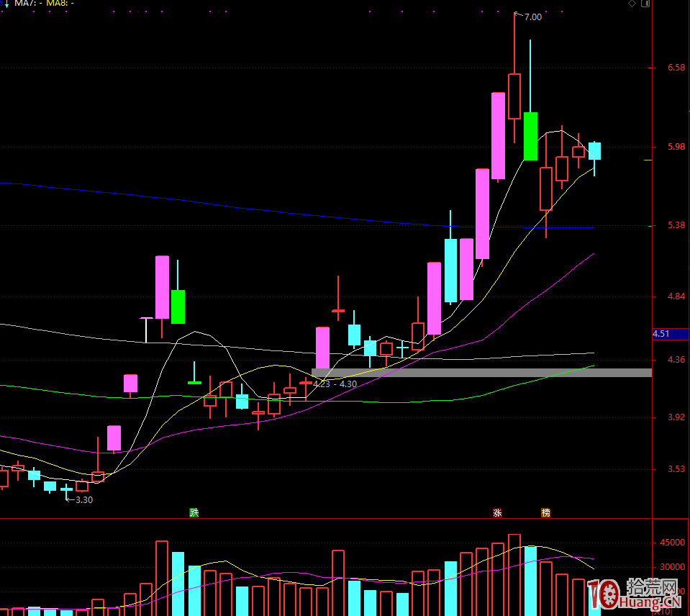The width and height of the screenshot is (690, 616).
Task: Select the gray horizontal gap zone bar
Action: coord(481,373)
